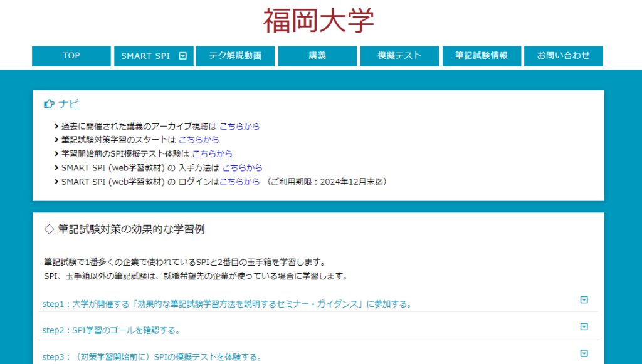The width and height of the screenshot is (642, 364).
Task: Expand step3 模擬テスト体験 row arrow
Action: tap(584, 353)
